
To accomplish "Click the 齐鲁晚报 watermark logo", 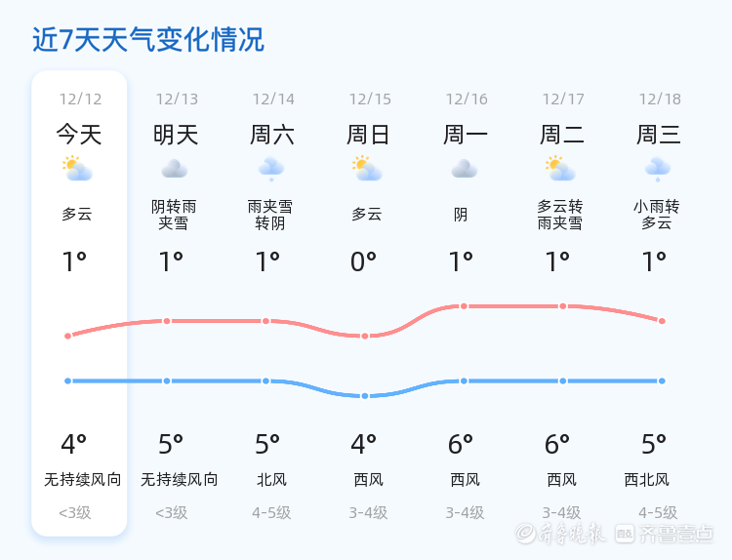I will (560, 534).
